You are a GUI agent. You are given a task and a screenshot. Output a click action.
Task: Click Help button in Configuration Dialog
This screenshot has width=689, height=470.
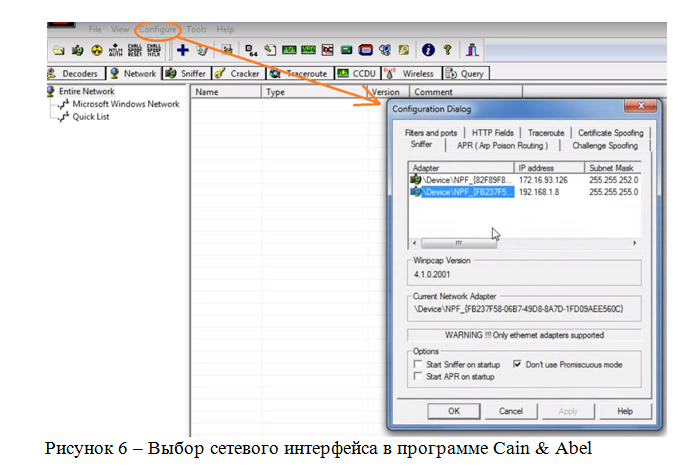(625, 411)
